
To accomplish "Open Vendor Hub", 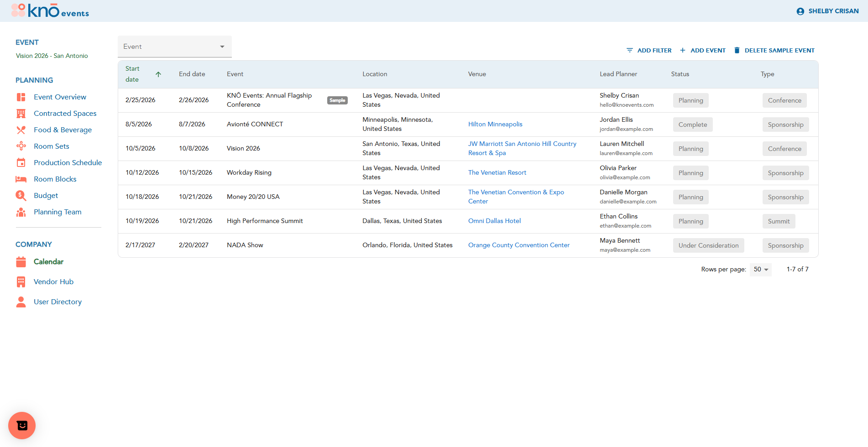I will pyautogui.click(x=53, y=282).
